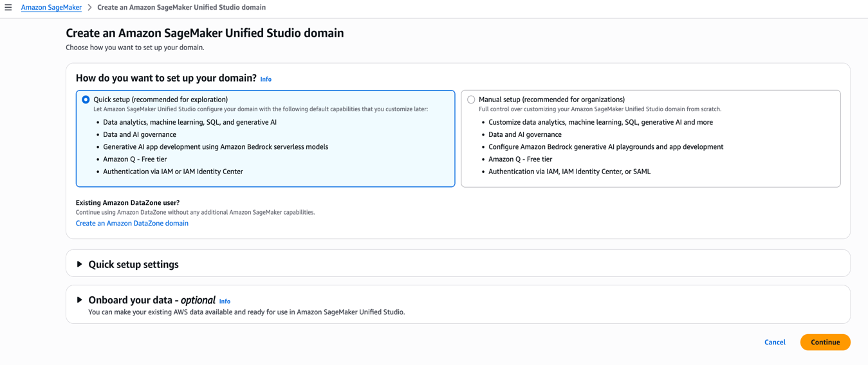Select the Manual setup radio button
The width and height of the screenshot is (868, 365).
pyautogui.click(x=471, y=100)
